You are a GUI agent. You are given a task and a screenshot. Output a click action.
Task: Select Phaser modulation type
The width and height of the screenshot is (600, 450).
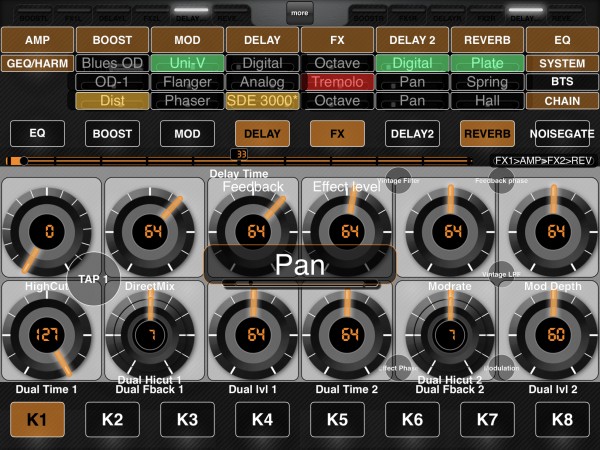coord(187,101)
